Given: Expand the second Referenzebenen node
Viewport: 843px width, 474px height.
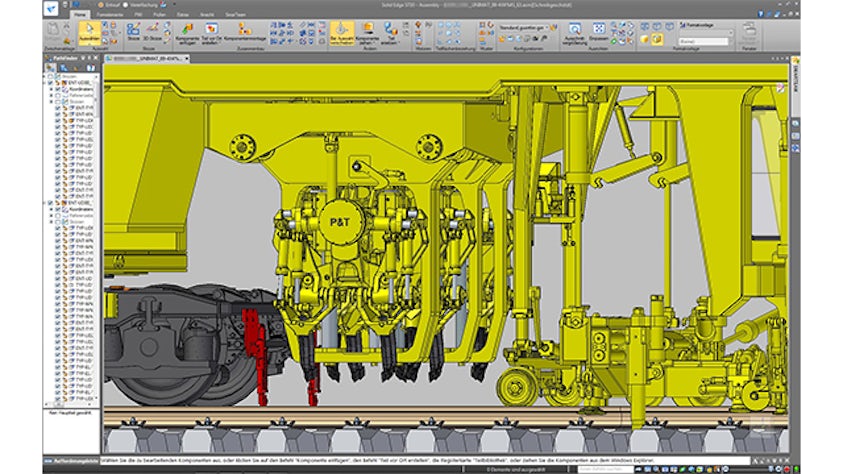Looking at the screenshot, I should (x=52, y=216).
